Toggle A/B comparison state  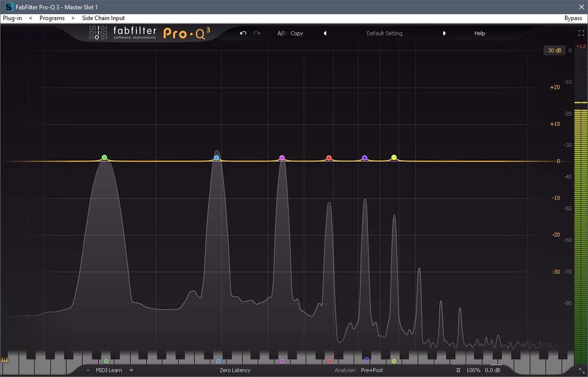point(281,33)
